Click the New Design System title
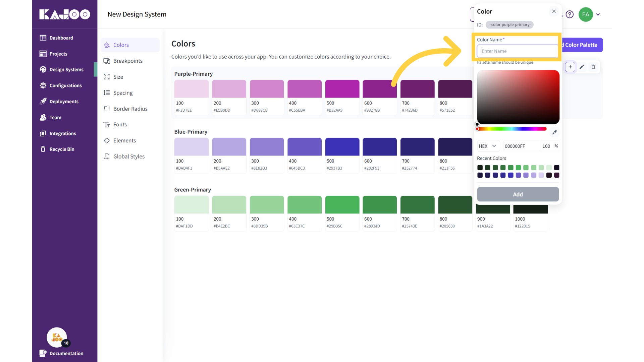Viewport: 644px width, 362px height. [137, 14]
